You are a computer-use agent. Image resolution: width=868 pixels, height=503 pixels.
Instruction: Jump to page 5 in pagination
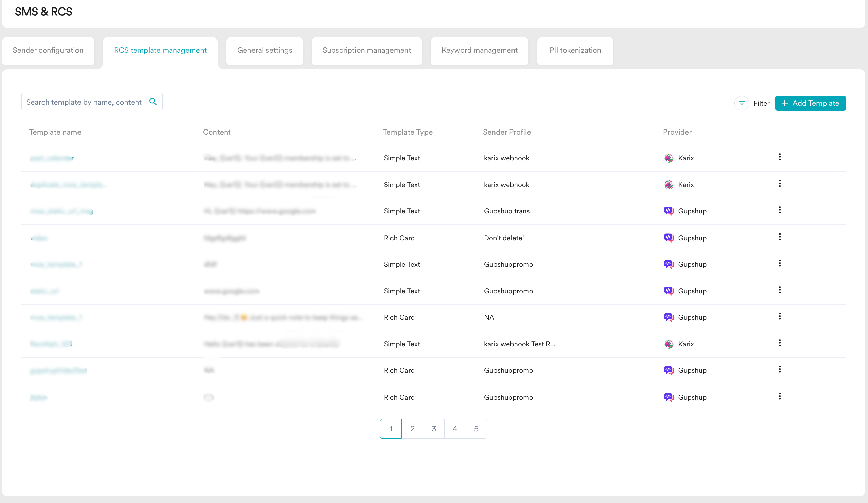[x=476, y=429]
